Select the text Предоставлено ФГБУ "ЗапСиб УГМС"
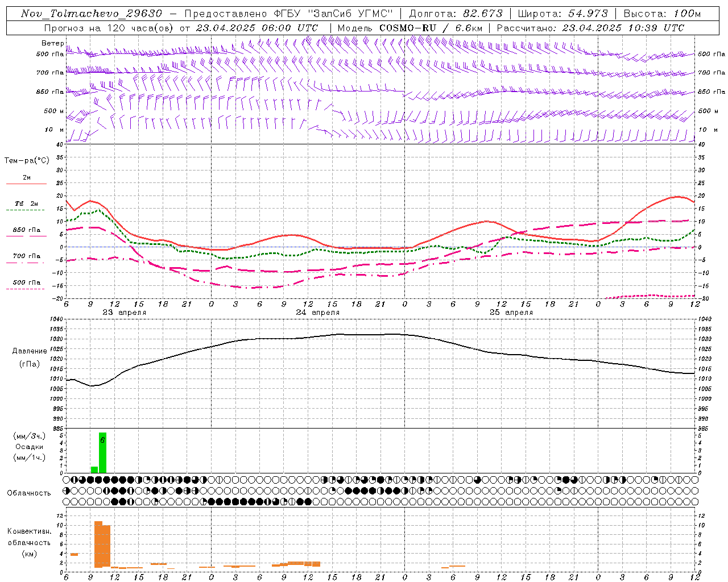 pos(289,14)
